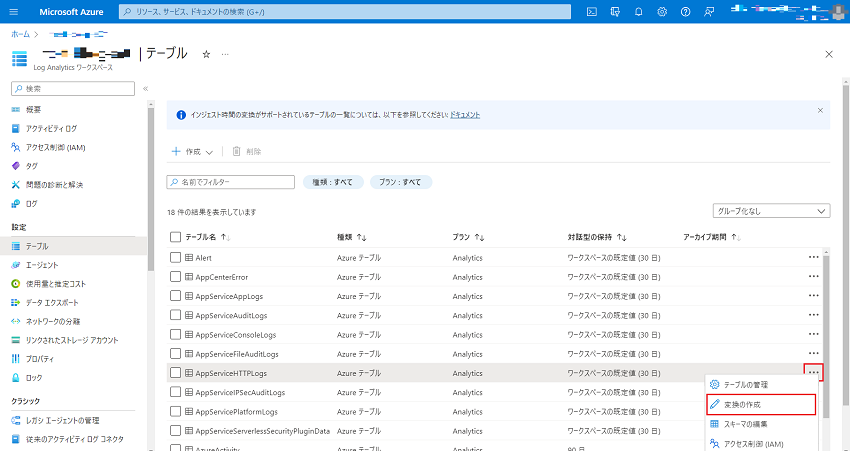Expand the 作成 dropdown
The image size is (850, 451).
pos(192,152)
